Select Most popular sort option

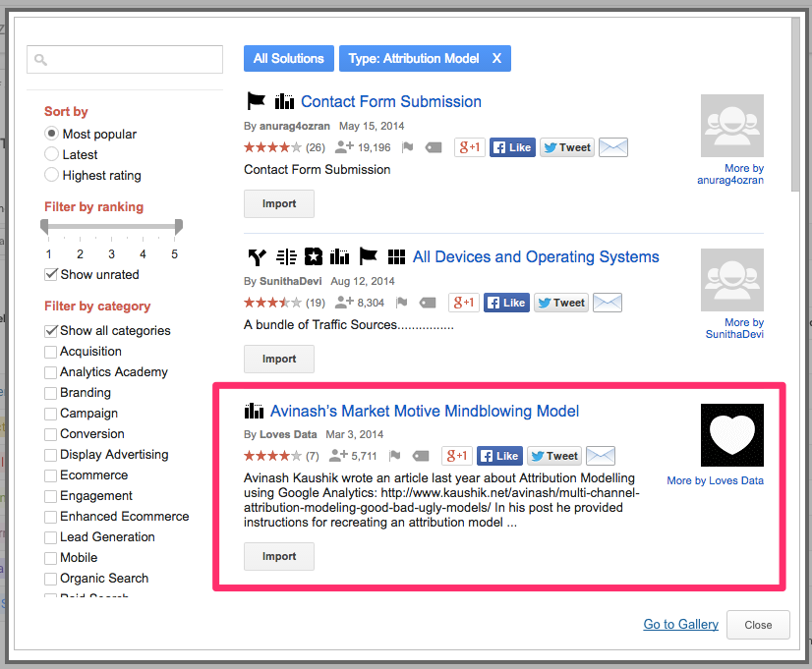coord(51,134)
